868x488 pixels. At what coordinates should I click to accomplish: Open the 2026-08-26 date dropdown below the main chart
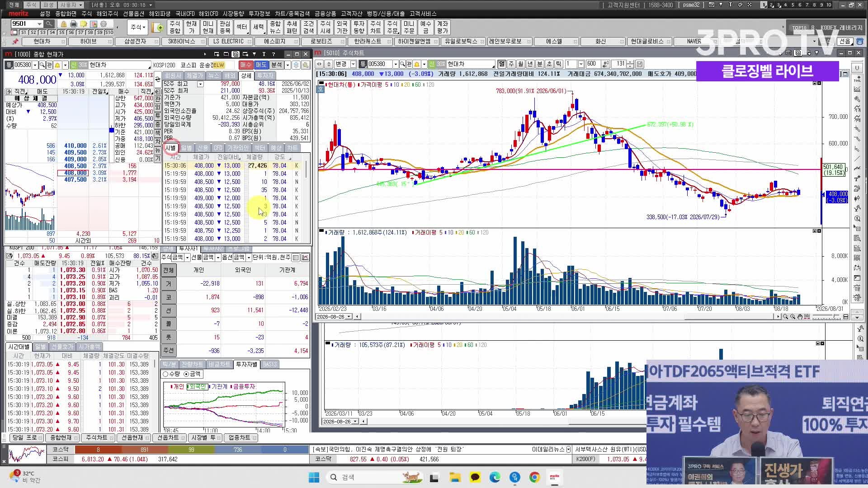[x=348, y=317]
